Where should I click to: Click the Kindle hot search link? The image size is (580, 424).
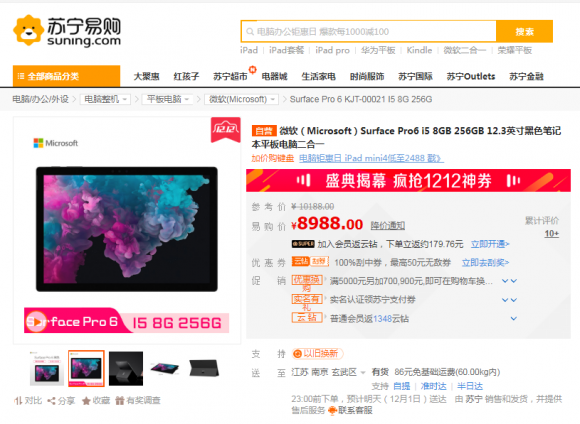pyautogui.click(x=419, y=50)
